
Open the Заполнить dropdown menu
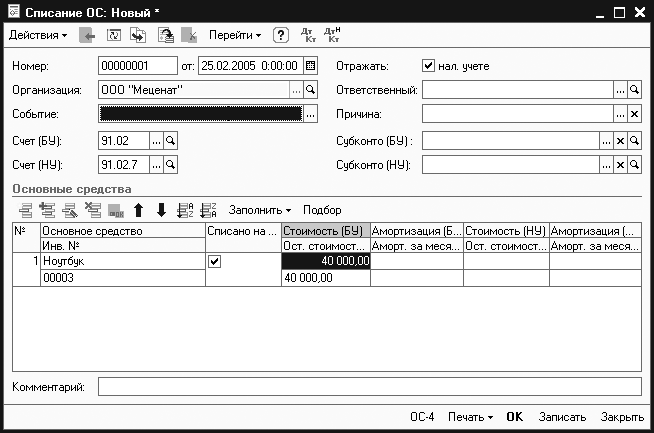259,210
